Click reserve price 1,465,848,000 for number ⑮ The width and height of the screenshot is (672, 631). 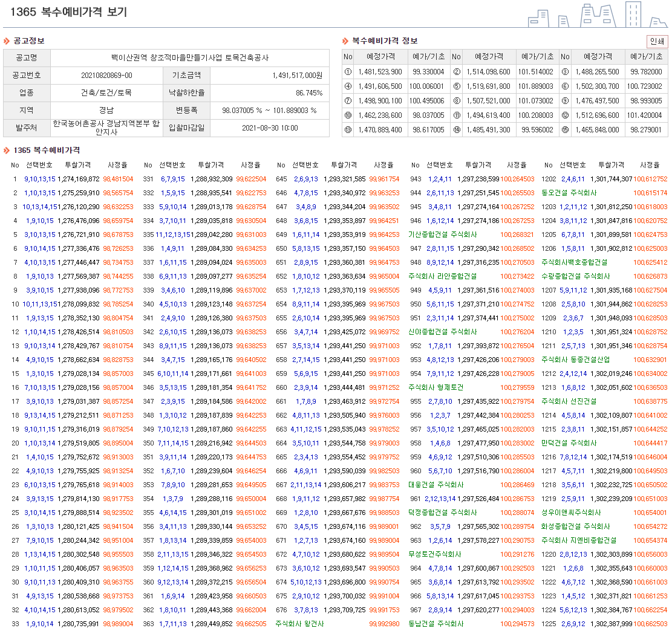tap(598, 130)
